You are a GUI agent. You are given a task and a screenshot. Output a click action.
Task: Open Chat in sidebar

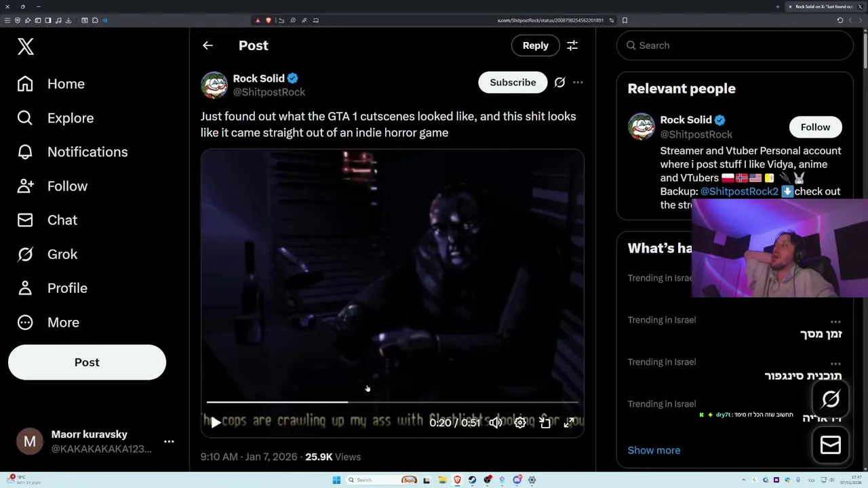pyautogui.click(x=47, y=220)
